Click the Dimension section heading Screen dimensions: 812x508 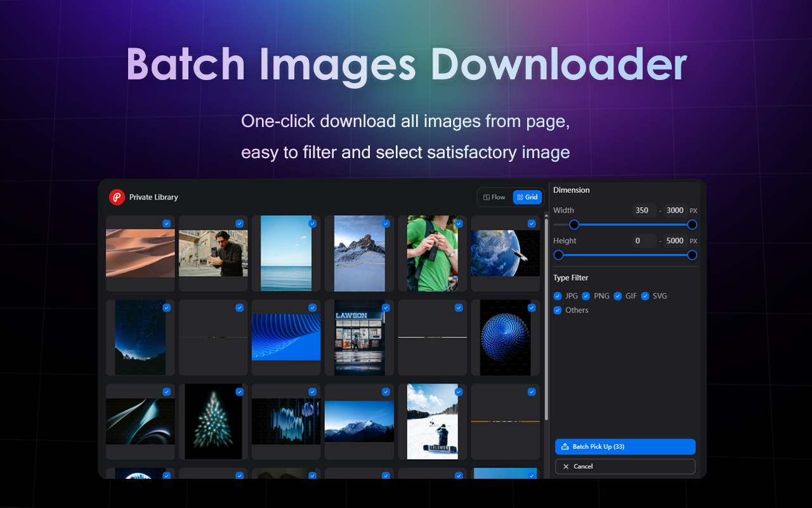pyautogui.click(x=572, y=190)
